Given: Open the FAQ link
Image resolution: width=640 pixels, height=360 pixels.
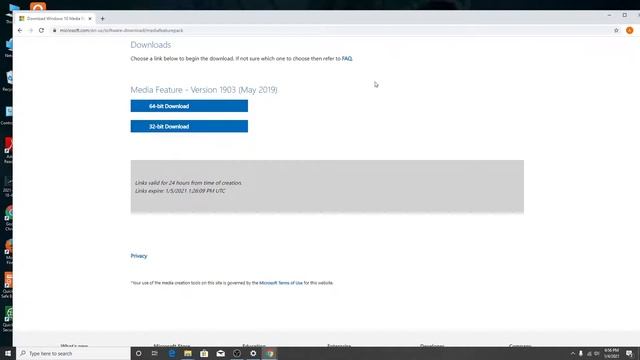Looking at the screenshot, I should [347, 59].
